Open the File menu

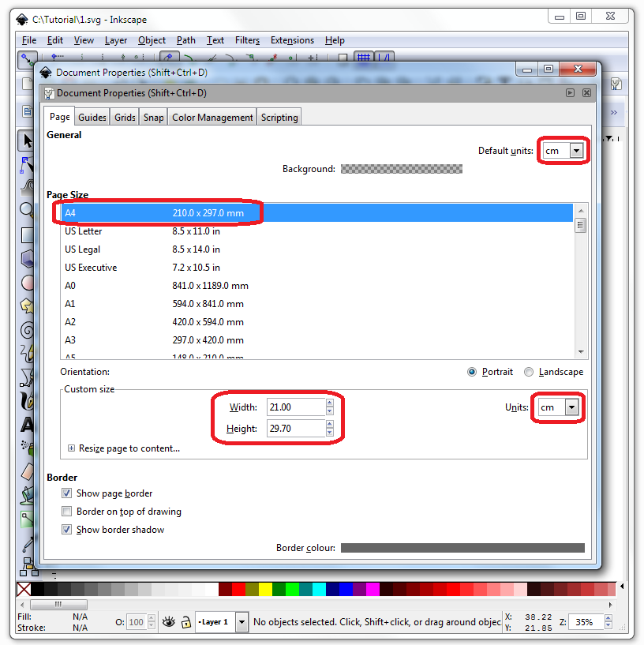(x=29, y=40)
